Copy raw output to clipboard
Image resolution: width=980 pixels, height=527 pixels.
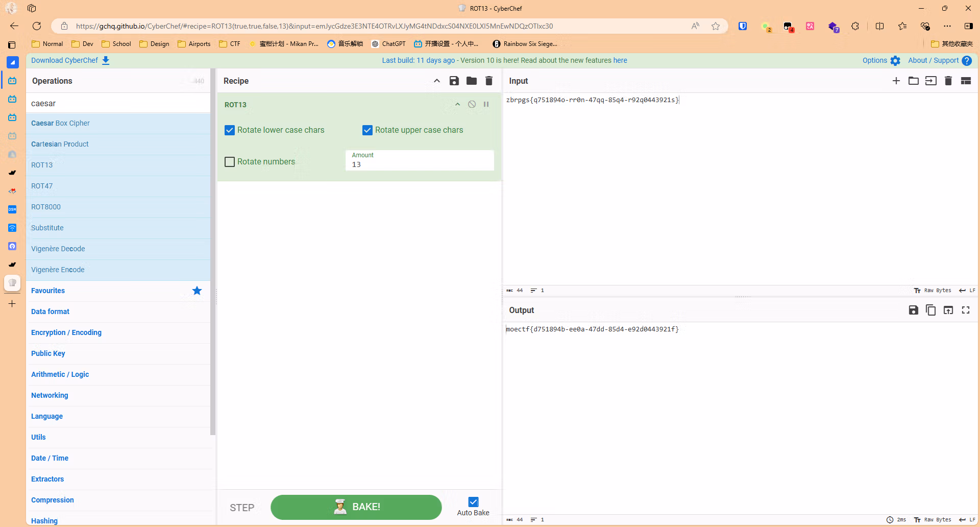[930, 310]
